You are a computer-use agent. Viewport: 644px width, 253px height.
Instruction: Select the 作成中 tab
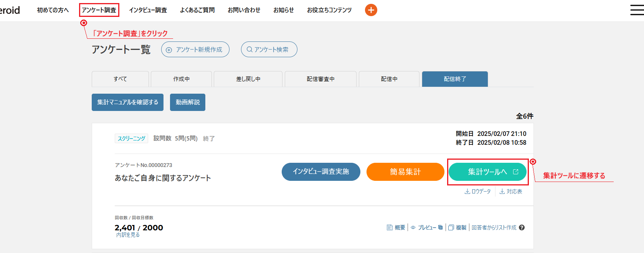click(x=181, y=79)
